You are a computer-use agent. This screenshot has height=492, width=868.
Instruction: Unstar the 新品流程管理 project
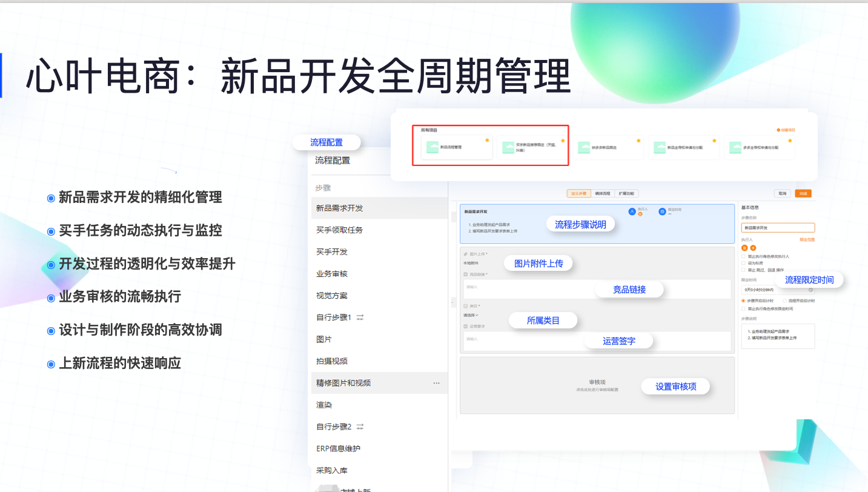[x=487, y=141]
